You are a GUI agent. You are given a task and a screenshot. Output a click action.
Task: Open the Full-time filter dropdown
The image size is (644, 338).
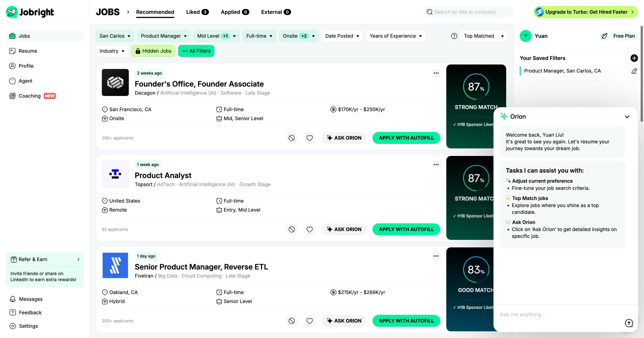click(x=259, y=36)
